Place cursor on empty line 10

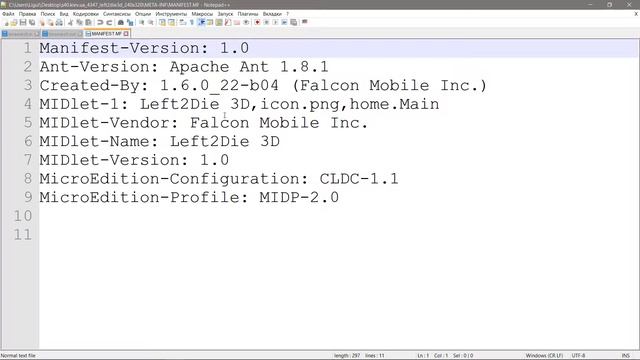(x=339, y=216)
